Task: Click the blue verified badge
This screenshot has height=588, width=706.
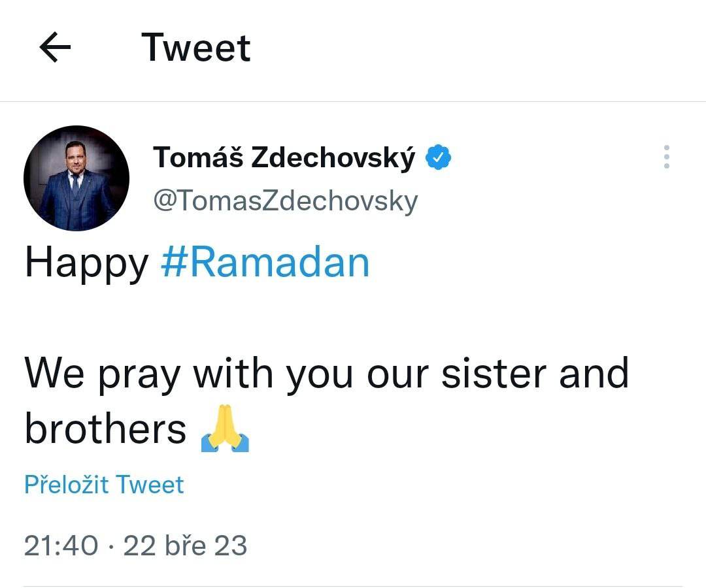Action: tap(439, 157)
